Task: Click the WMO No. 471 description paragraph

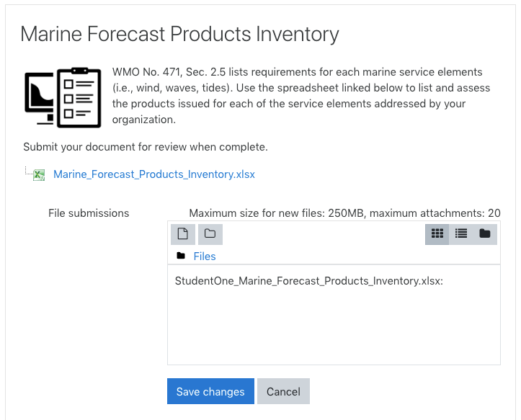Action: point(301,96)
